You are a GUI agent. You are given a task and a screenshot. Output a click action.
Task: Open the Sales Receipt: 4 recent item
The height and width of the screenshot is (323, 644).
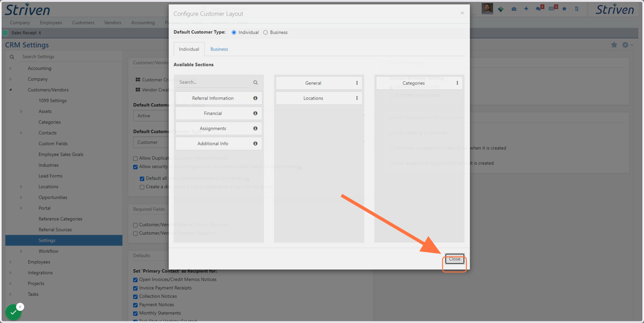(26, 33)
